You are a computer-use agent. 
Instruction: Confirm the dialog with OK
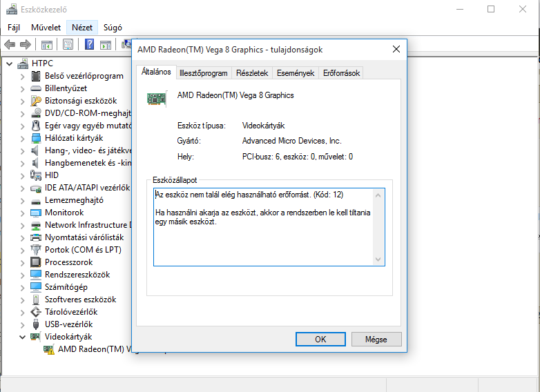[x=320, y=340]
